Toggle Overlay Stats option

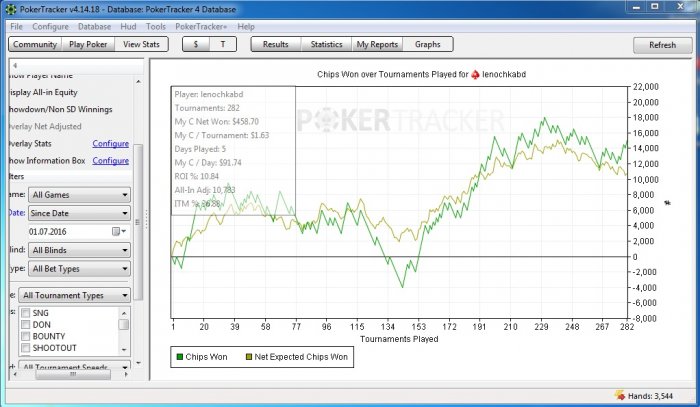point(30,144)
